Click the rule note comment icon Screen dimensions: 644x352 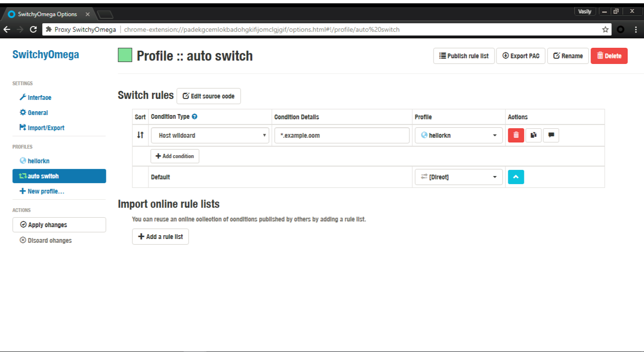pos(551,135)
